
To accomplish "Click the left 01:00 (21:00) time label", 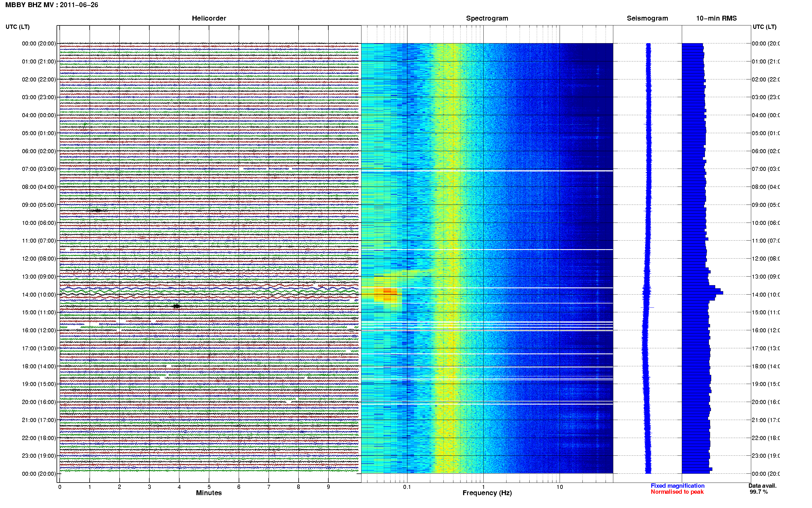I will 39,61.
